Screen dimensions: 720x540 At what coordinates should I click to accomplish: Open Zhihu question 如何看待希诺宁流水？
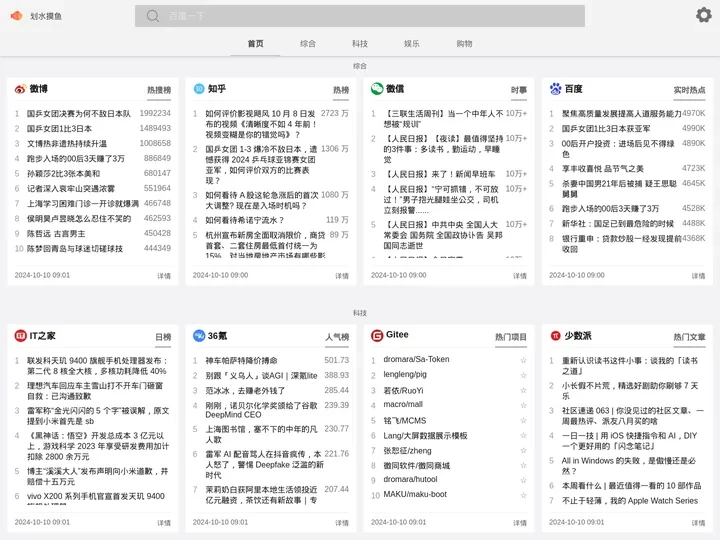pos(245,220)
